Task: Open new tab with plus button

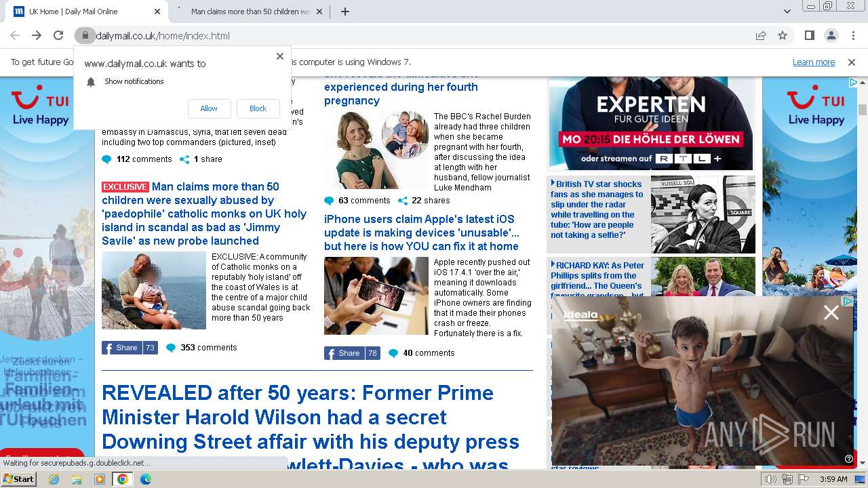Action: click(x=344, y=12)
